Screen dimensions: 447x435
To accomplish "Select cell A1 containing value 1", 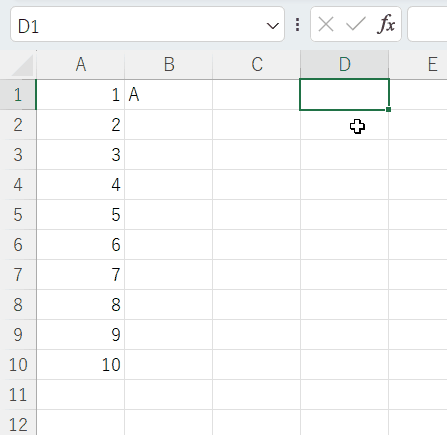I will point(81,95).
